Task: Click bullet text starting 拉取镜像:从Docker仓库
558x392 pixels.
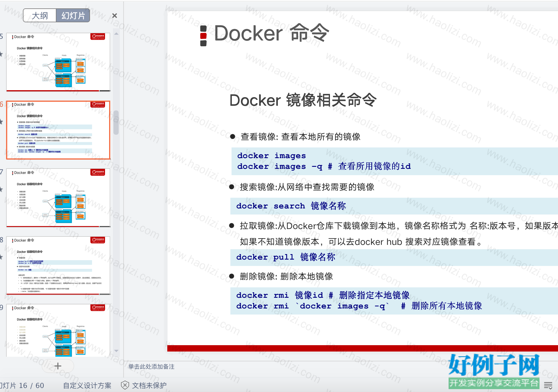Action: point(399,226)
